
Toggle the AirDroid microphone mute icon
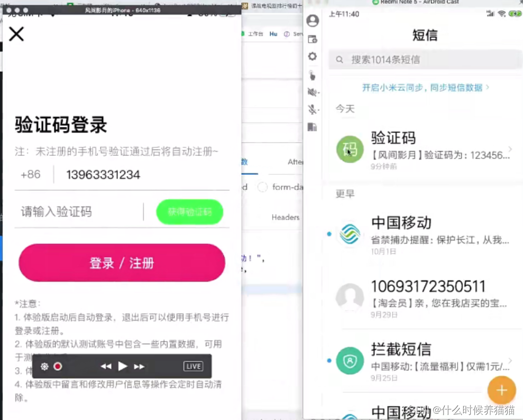pyautogui.click(x=313, y=109)
